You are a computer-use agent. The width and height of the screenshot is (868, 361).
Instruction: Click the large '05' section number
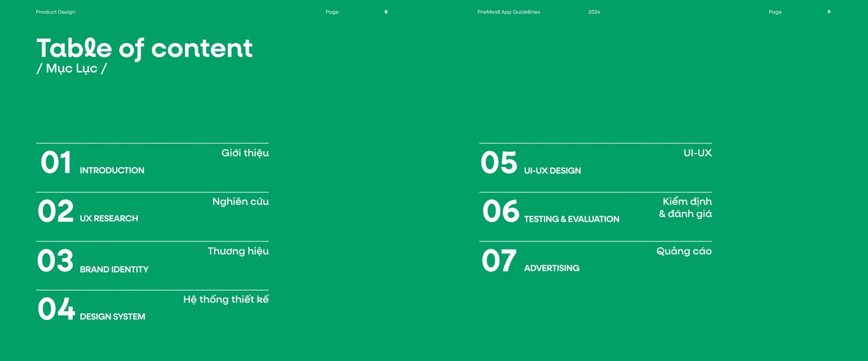click(x=499, y=163)
